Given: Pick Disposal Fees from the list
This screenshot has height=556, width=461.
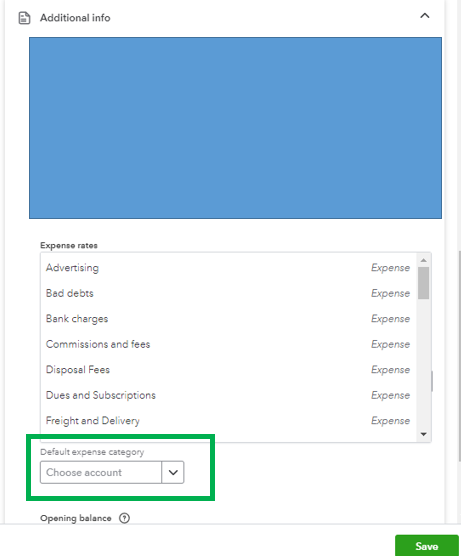Looking at the screenshot, I should 228,370.
